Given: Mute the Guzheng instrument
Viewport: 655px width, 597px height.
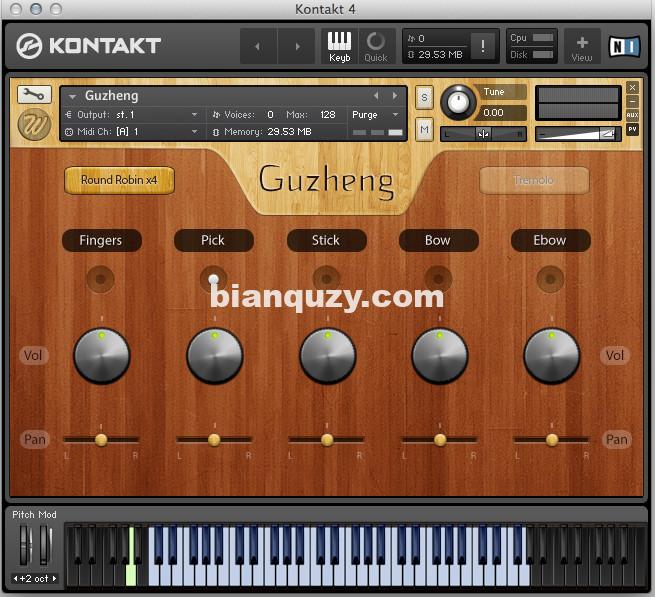Looking at the screenshot, I should 424,130.
